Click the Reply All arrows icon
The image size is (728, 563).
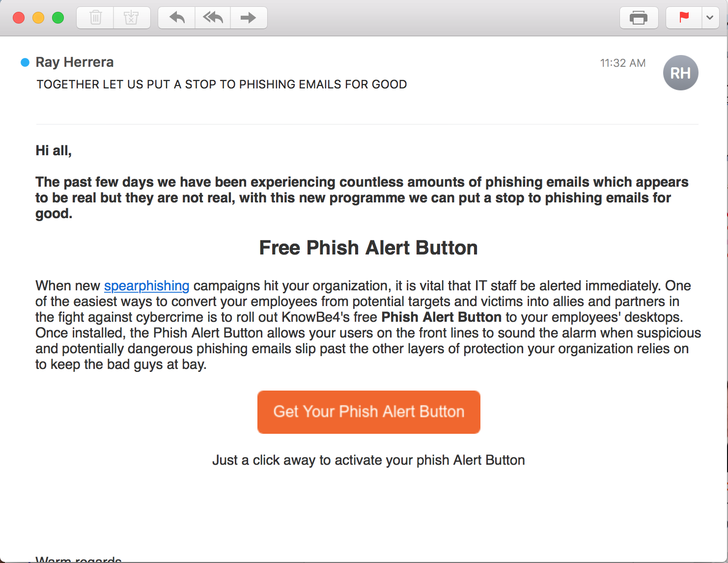pyautogui.click(x=213, y=18)
